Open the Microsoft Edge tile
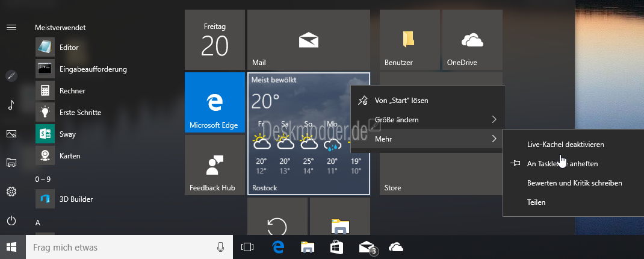Screen dimensions: 644x259 pyautogui.click(x=215, y=102)
